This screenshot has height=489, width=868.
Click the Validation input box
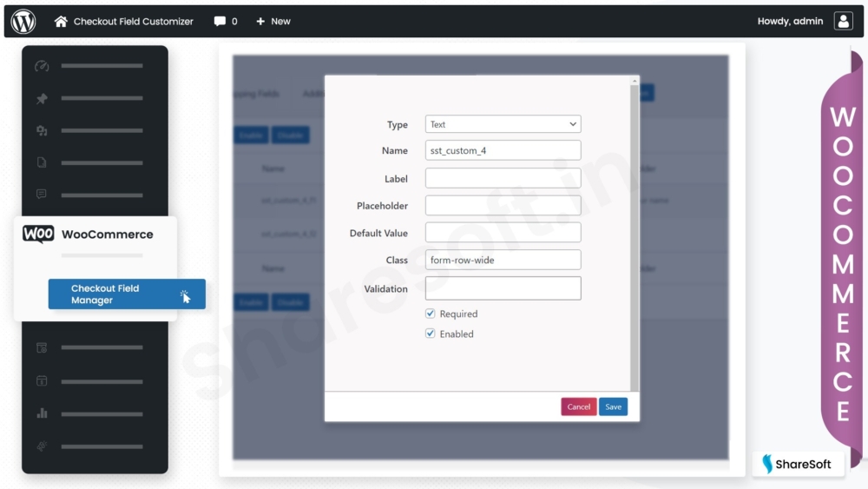[503, 288]
